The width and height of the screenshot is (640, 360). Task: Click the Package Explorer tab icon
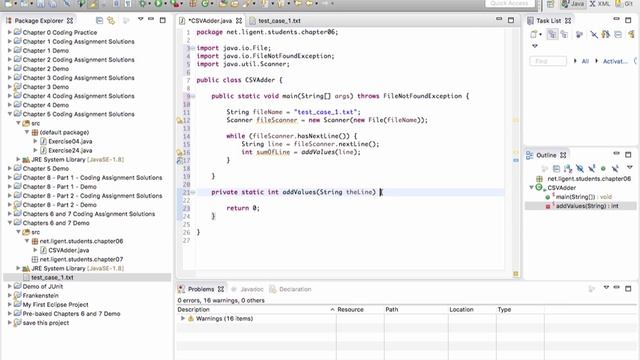click(x=9, y=20)
